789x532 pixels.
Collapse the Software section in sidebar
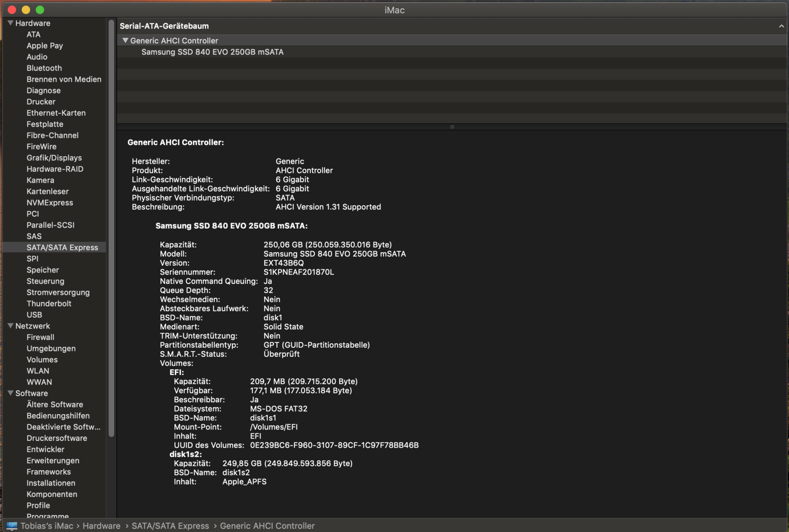point(10,393)
